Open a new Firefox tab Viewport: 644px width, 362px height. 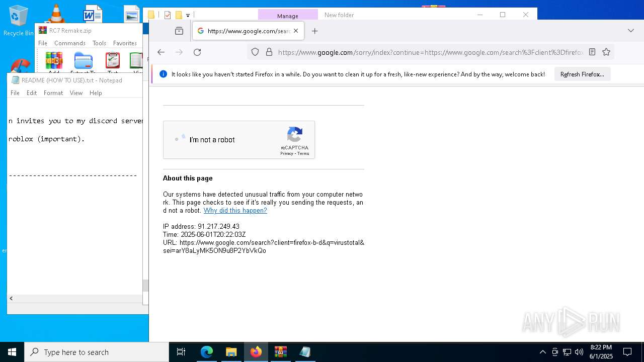[x=314, y=31]
